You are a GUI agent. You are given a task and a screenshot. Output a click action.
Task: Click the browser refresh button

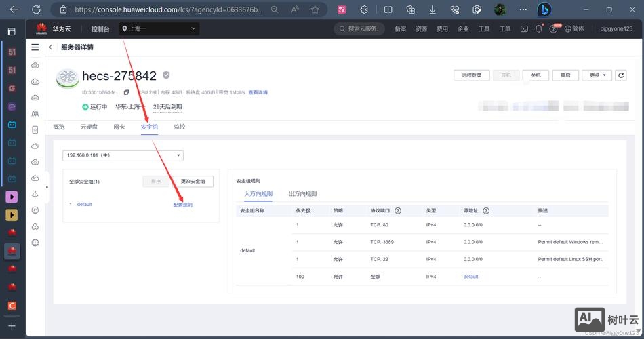(36, 9)
